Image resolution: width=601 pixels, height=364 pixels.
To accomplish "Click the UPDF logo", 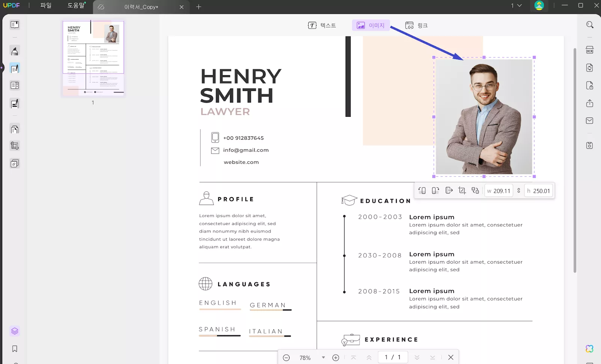I will point(12,5).
